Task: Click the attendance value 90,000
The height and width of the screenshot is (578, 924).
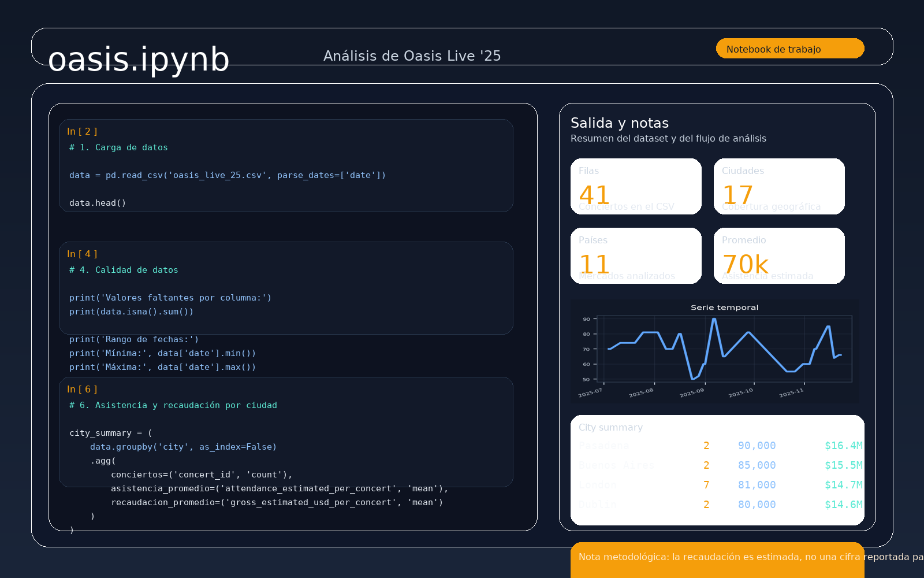Action: click(757, 446)
